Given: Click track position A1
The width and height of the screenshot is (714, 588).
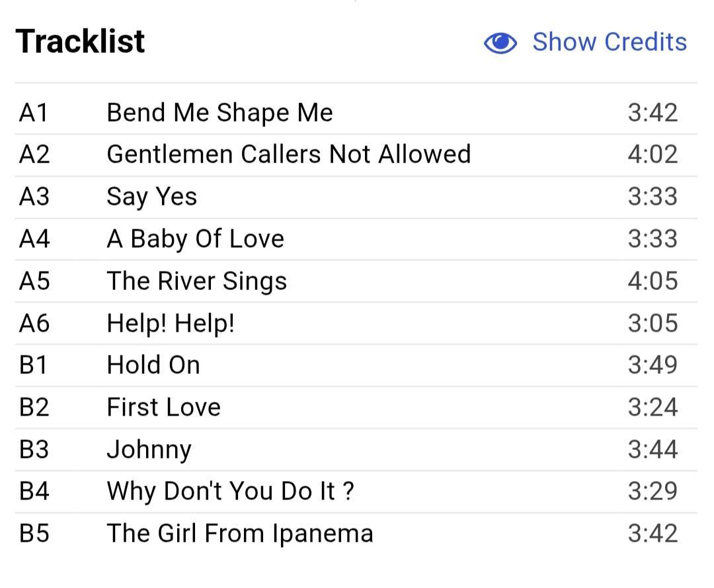Looking at the screenshot, I should click(x=34, y=112).
